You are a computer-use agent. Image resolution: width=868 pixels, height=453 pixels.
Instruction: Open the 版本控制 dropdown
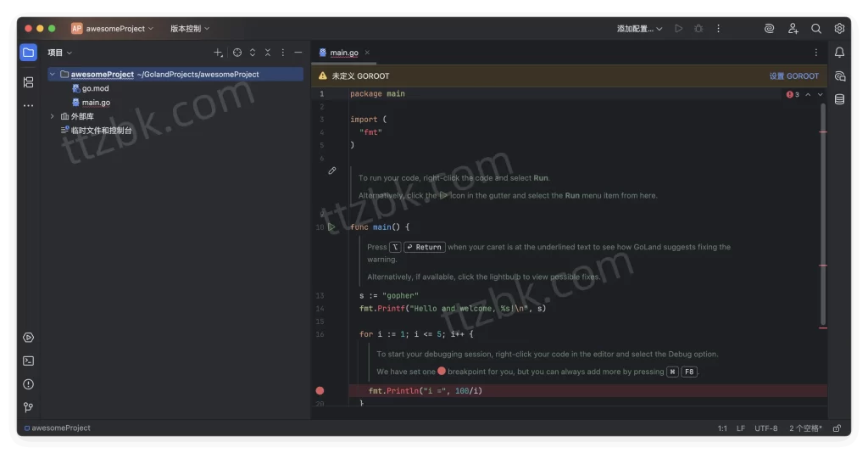click(x=190, y=29)
